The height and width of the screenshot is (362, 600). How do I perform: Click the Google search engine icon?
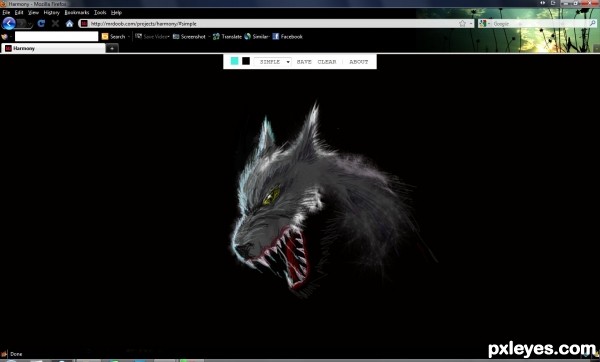483,23
